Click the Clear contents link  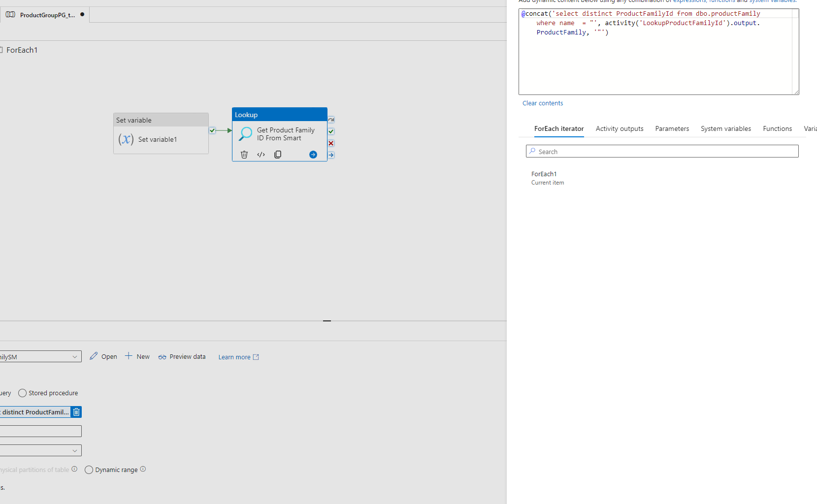click(x=543, y=103)
